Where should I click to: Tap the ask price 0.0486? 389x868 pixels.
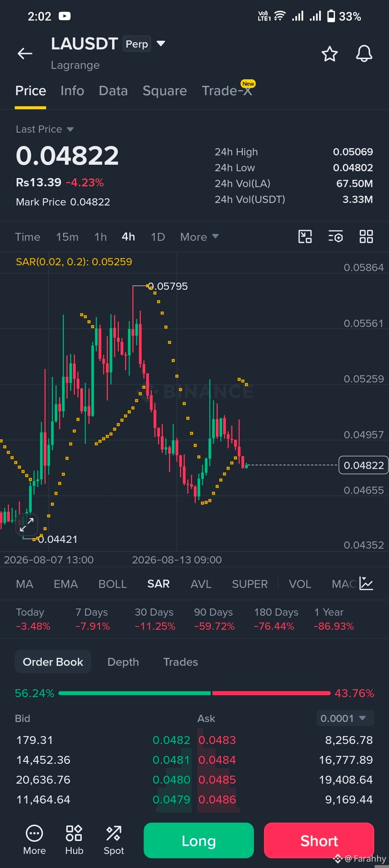tap(217, 800)
